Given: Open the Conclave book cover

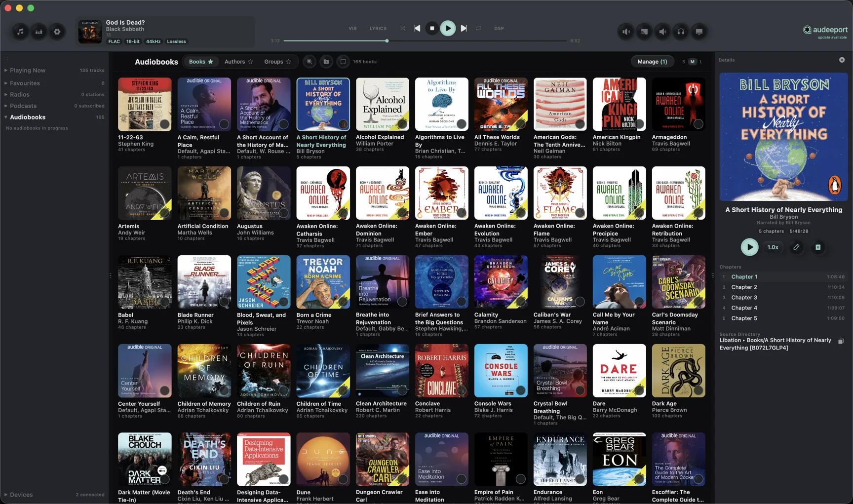Looking at the screenshot, I should coord(441,371).
